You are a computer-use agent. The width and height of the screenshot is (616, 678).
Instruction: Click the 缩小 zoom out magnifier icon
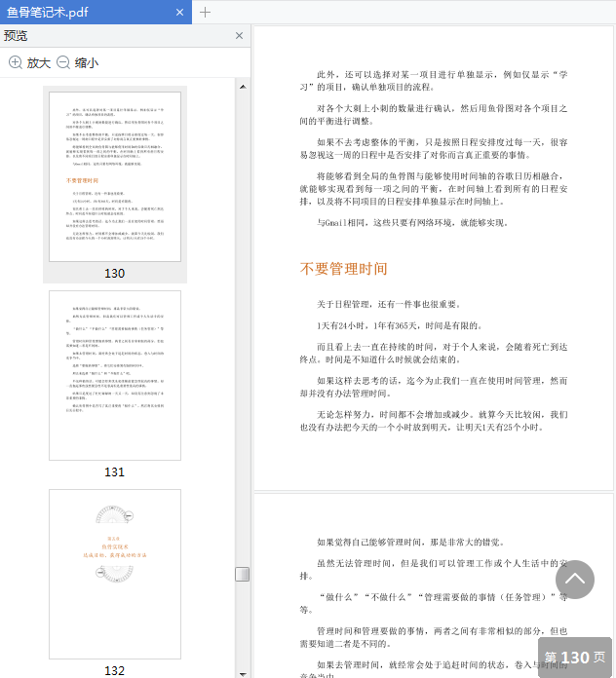point(63,62)
